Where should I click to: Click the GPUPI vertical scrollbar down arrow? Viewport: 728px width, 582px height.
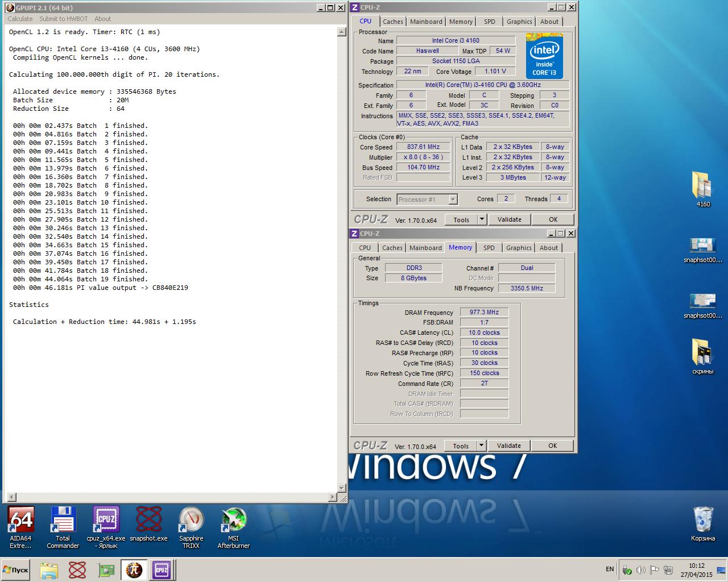click(x=342, y=488)
